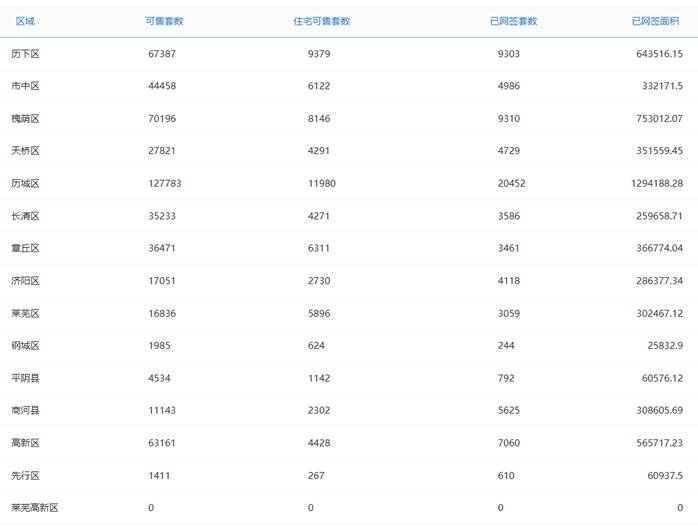Click the 济阳区 district name
Screen dimensions: 698x528
pyautogui.click(x=25, y=281)
